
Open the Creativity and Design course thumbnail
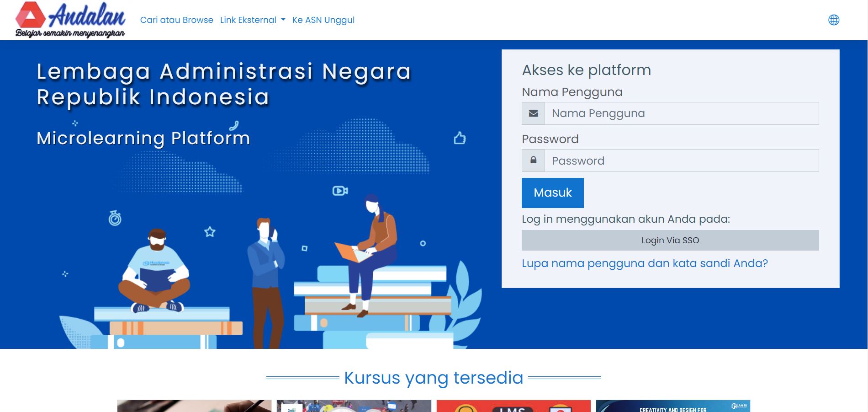point(673,406)
